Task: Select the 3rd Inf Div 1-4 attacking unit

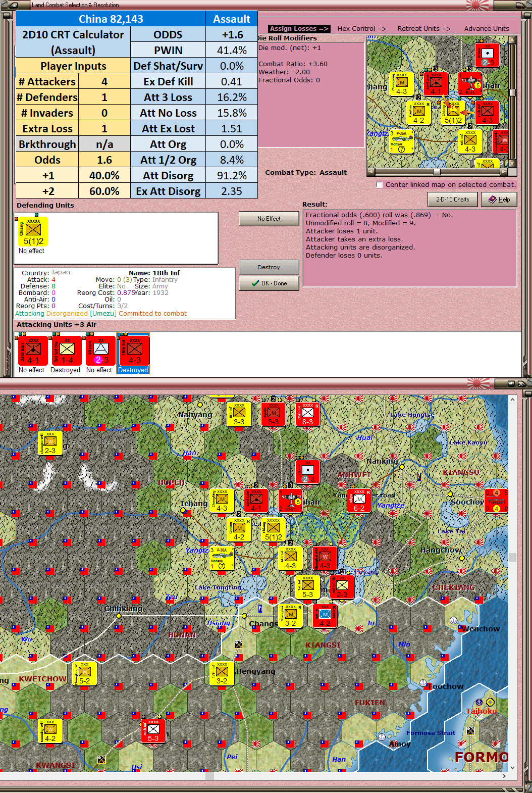Action: [67, 351]
